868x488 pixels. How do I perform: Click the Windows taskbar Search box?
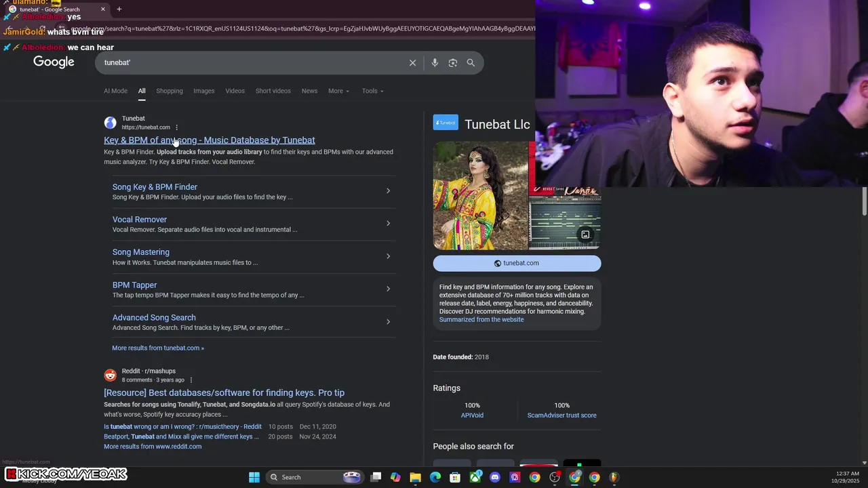coord(314,477)
